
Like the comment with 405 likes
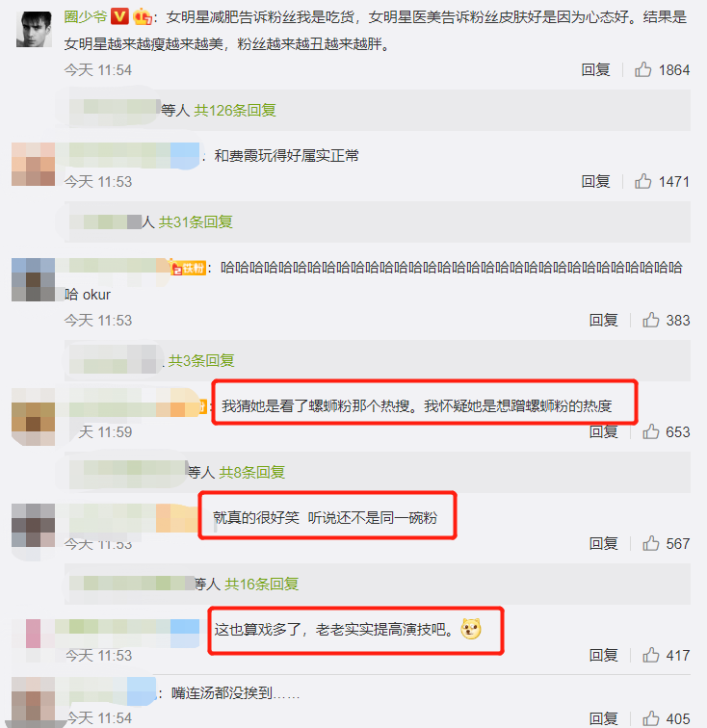coord(651,718)
